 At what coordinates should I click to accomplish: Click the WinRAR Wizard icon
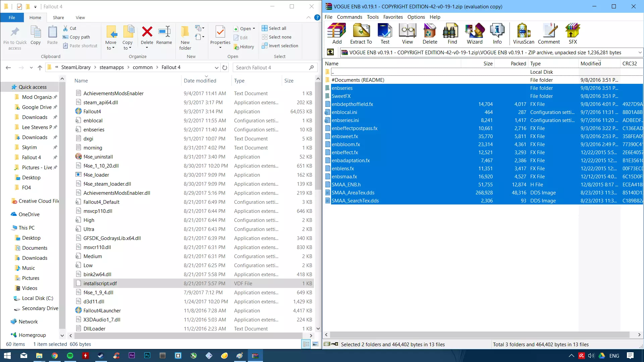click(475, 34)
